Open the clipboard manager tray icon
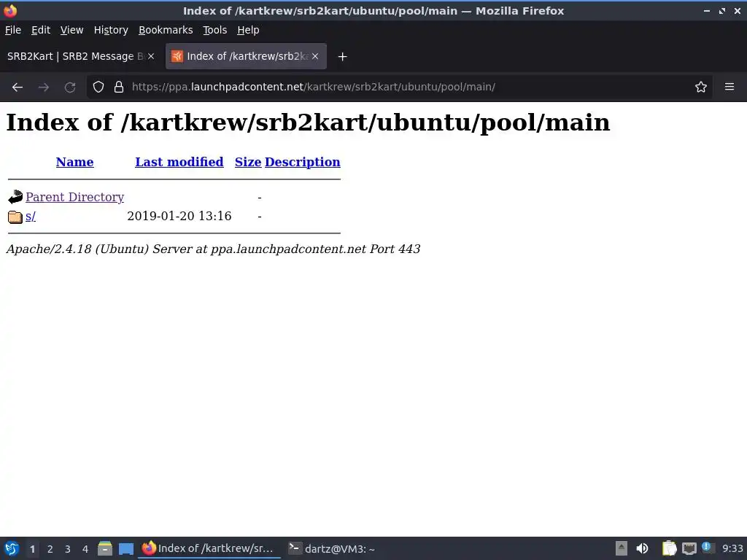 (670, 548)
